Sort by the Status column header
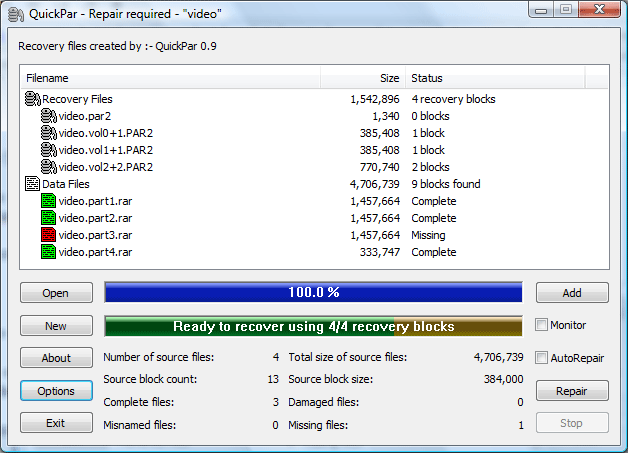Viewport: 628px width, 453px height. point(495,78)
